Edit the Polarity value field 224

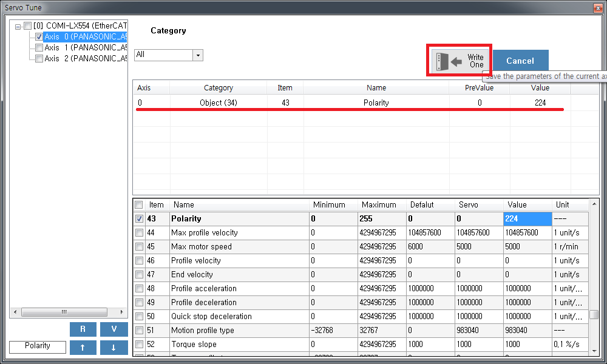527,218
